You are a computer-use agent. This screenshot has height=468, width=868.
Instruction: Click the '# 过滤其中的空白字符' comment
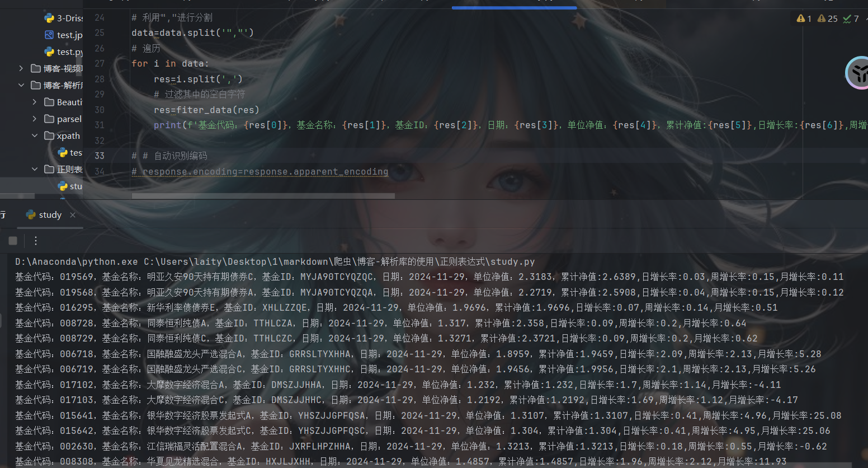point(200,94)
